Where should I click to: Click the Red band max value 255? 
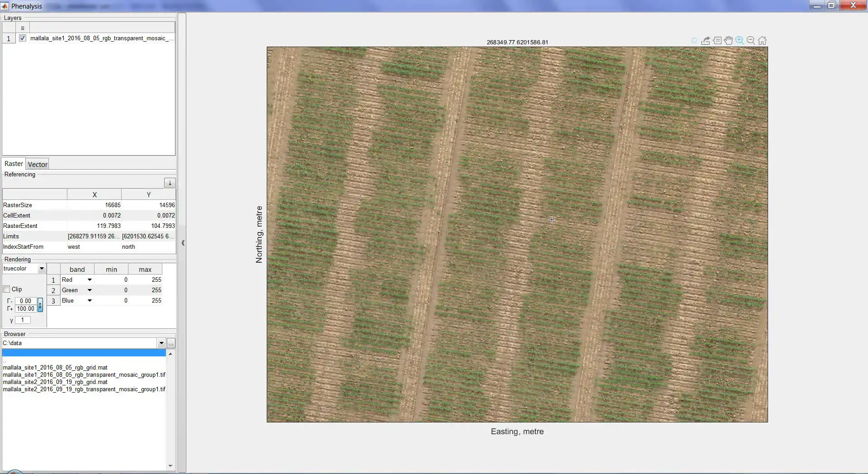point(146,280)
